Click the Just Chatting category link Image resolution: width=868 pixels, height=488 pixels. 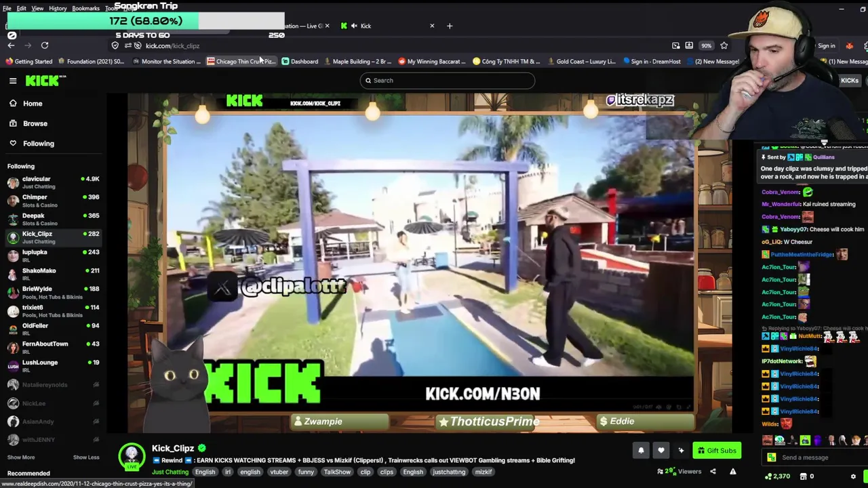coord(170,472)
